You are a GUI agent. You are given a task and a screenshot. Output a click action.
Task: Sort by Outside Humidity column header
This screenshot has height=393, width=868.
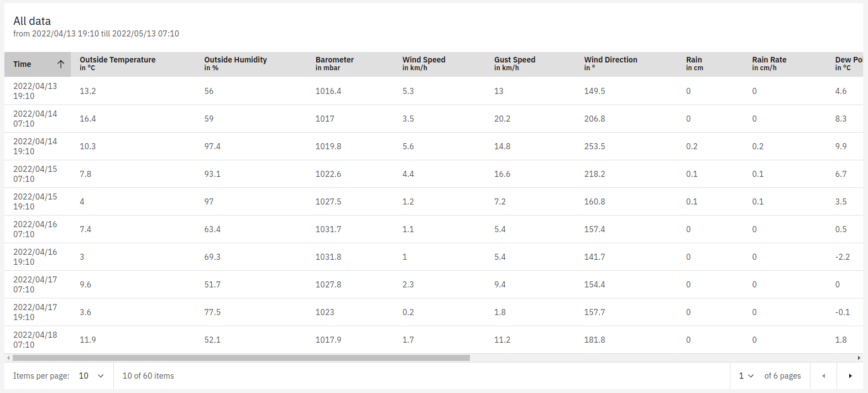(x=236, y=64)
